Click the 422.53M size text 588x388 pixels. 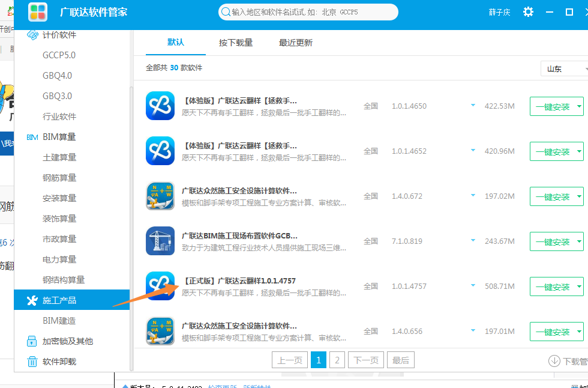click(x=499, y=106)
